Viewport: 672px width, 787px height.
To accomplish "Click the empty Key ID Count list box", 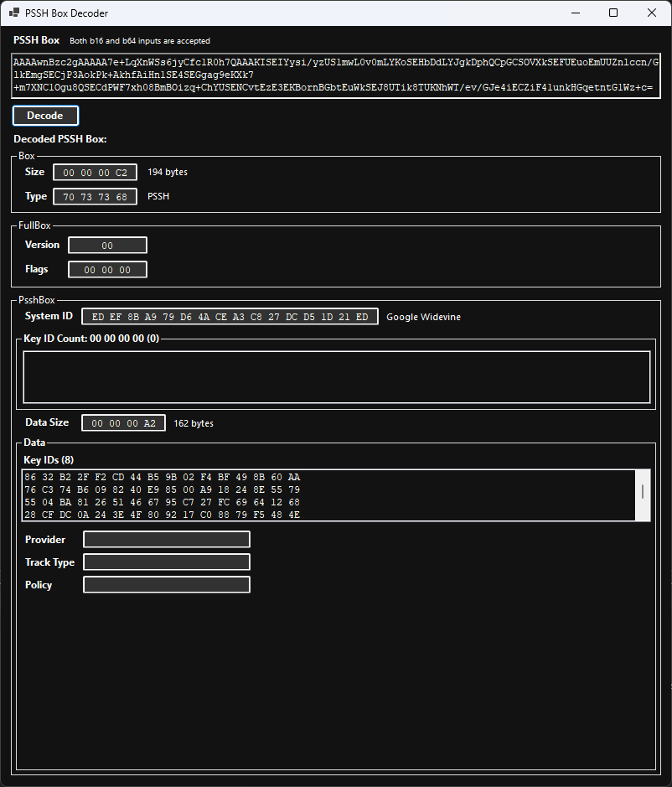I will click(x=337, y=377).
